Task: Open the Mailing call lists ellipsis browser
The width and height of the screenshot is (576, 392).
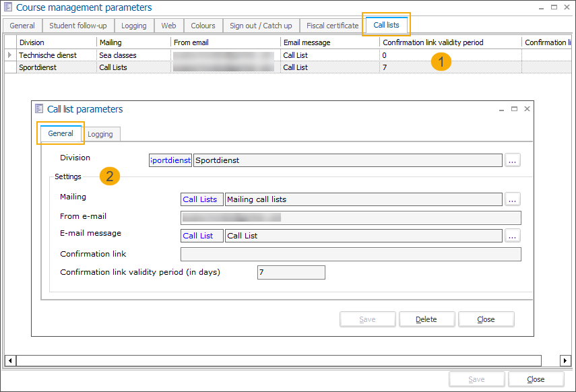Action: pos(513,199)
